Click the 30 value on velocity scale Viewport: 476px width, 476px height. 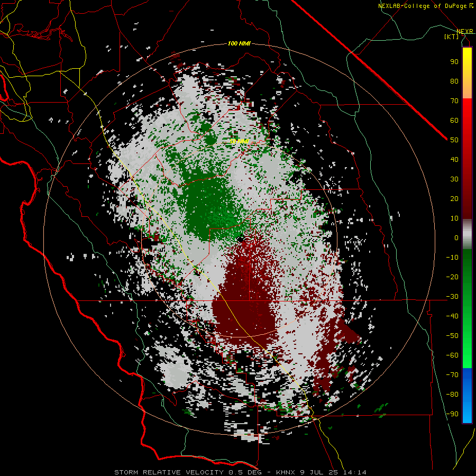coord(454,179)
